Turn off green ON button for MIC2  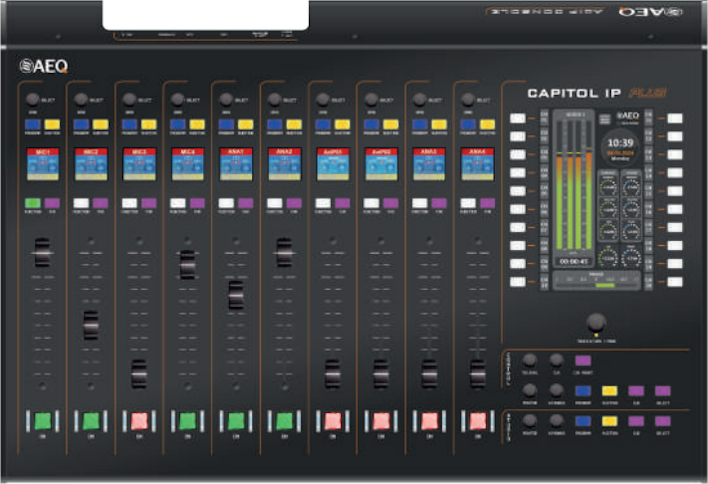(x=91, y=421)
